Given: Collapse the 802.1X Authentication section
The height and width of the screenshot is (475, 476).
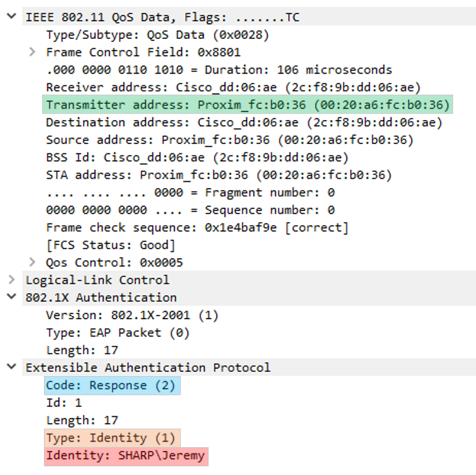Looking at the screenshot, I should tap(11, 297).
